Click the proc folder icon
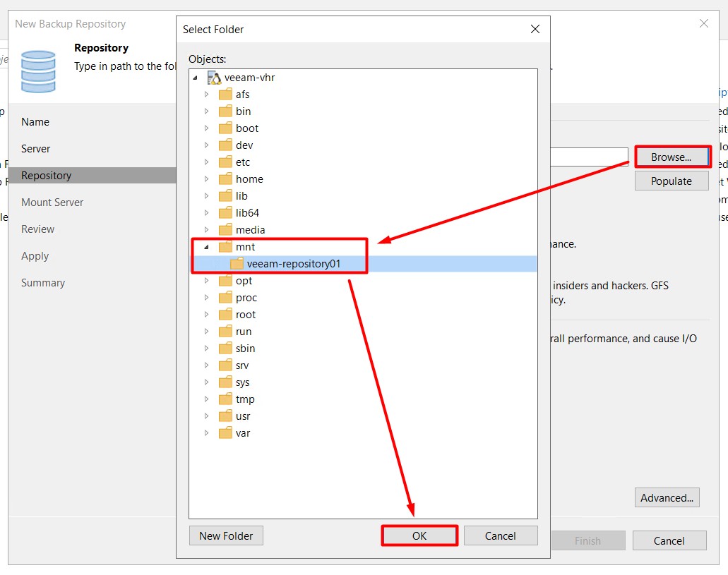728x575 pixels. point(226,298)
